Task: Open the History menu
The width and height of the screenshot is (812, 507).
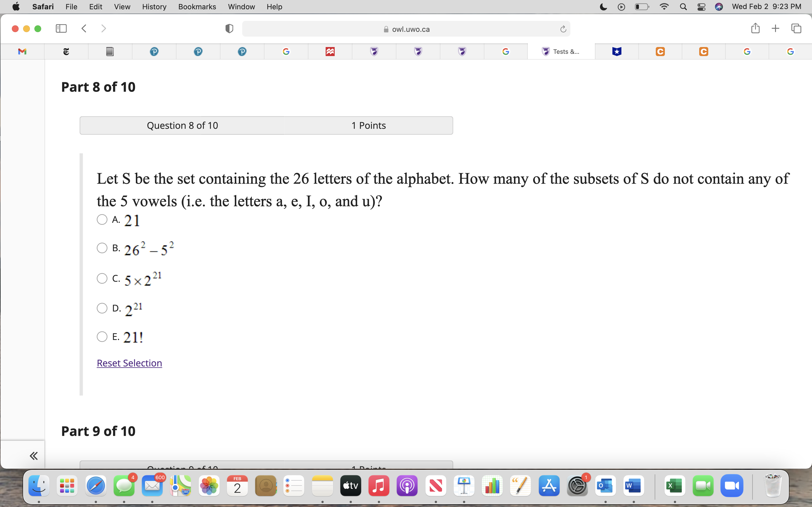Action: [x=154, y=7]
